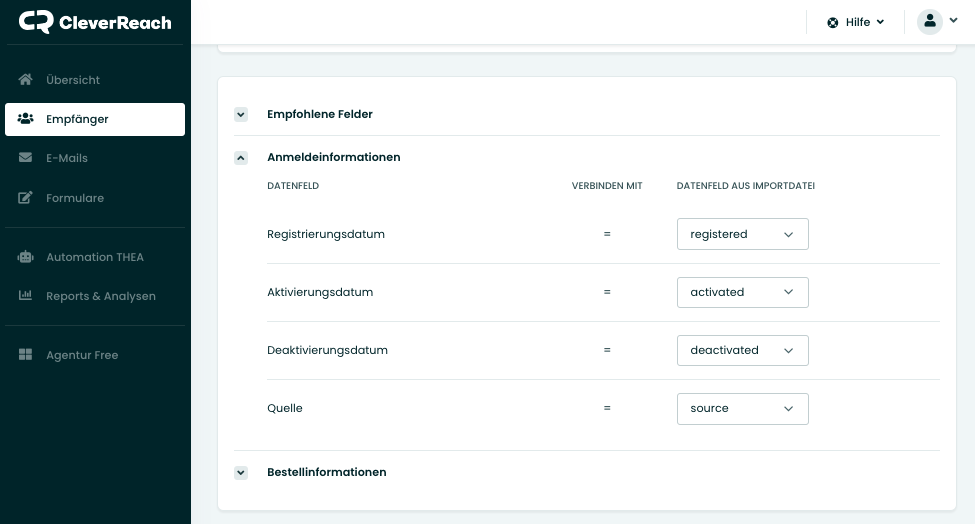Expand the Bestellinformationen section
975x524 pixels.
241,473
